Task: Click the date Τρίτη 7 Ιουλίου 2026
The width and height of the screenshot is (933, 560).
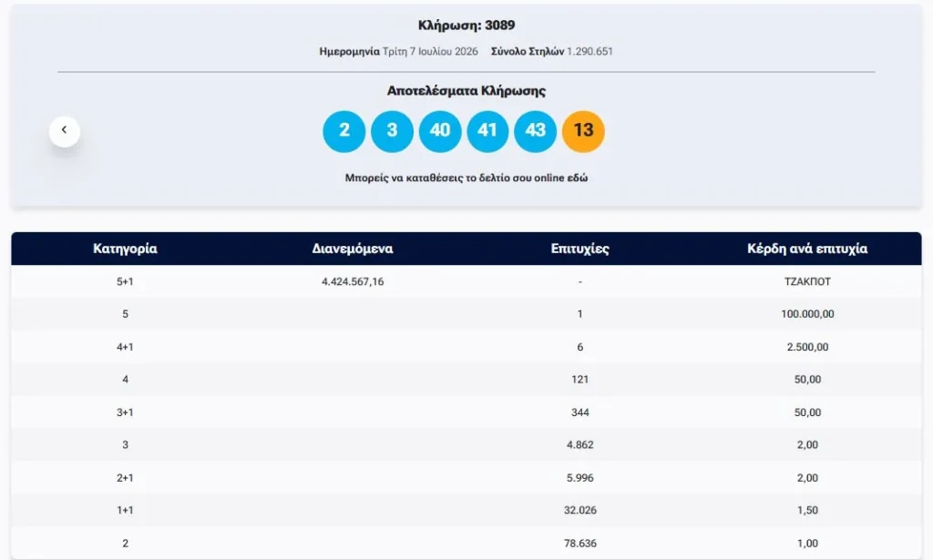Action: 430,52
